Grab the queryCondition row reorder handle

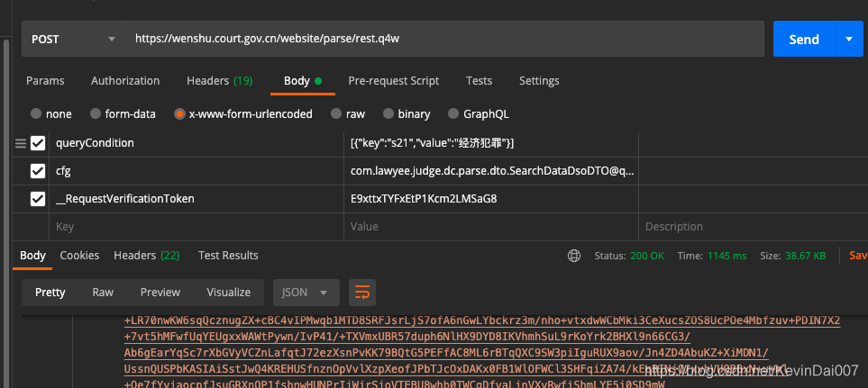(21, 144)
